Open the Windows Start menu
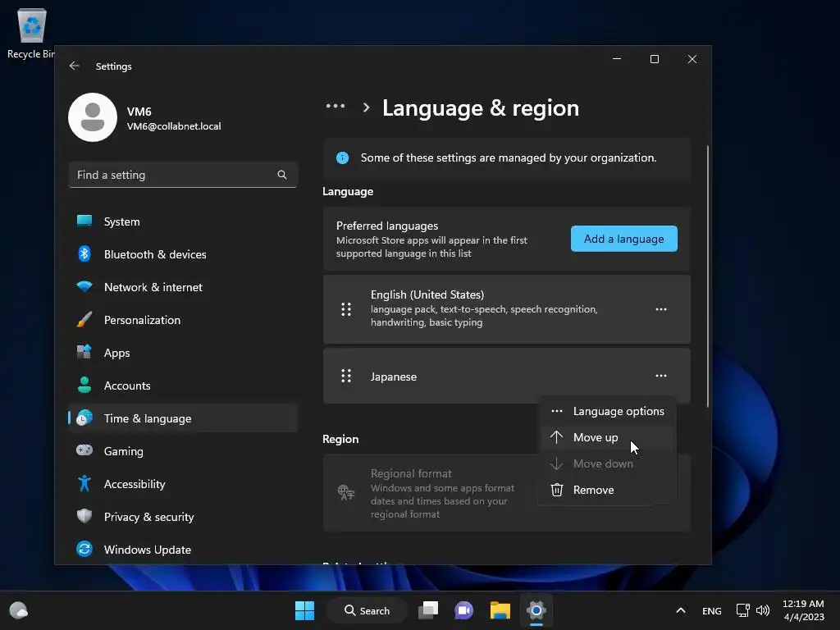Image resolution: width=840 pixels, height=630 pixels. tap(305, 610)
